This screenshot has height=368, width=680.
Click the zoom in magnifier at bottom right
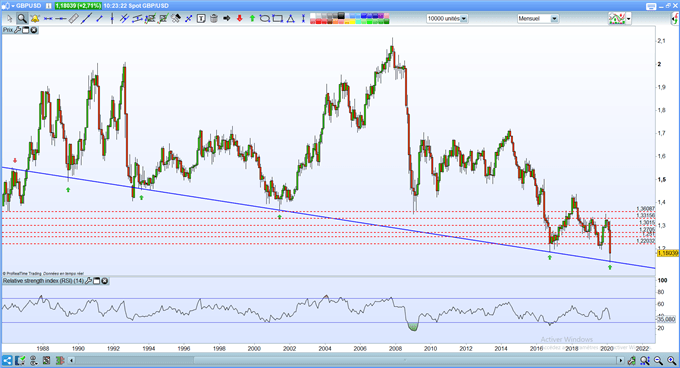(672, 360)
